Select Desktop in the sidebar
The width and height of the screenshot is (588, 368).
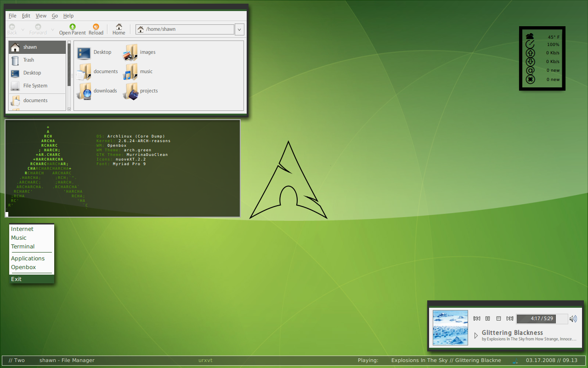pyautogui.click(x=37, y=73)
